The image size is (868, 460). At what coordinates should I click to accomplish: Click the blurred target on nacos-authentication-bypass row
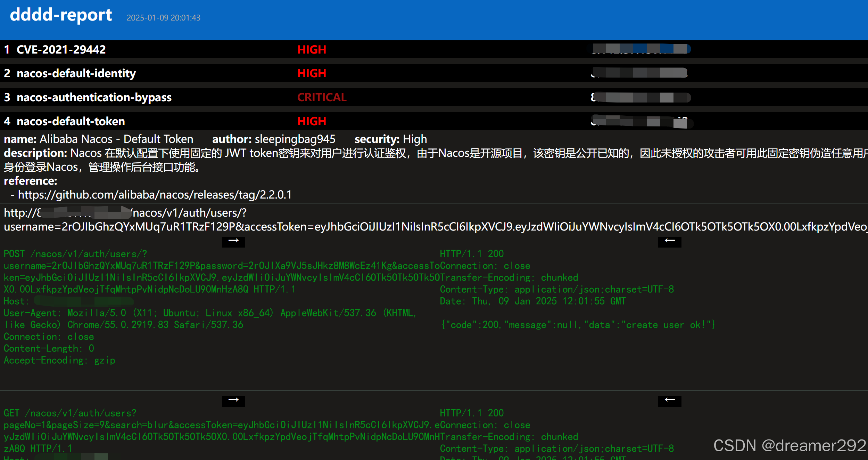coord(641,97)
